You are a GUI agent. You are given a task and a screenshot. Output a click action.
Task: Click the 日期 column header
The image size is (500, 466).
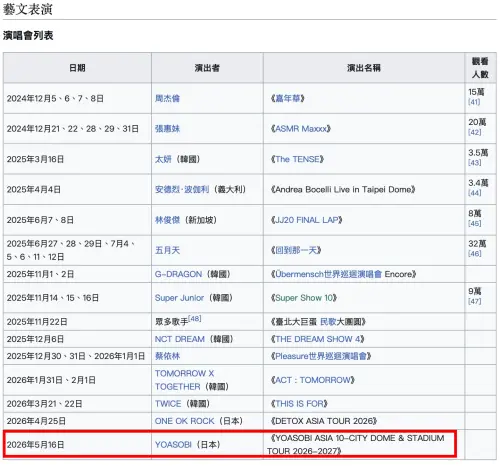(77, 68)
